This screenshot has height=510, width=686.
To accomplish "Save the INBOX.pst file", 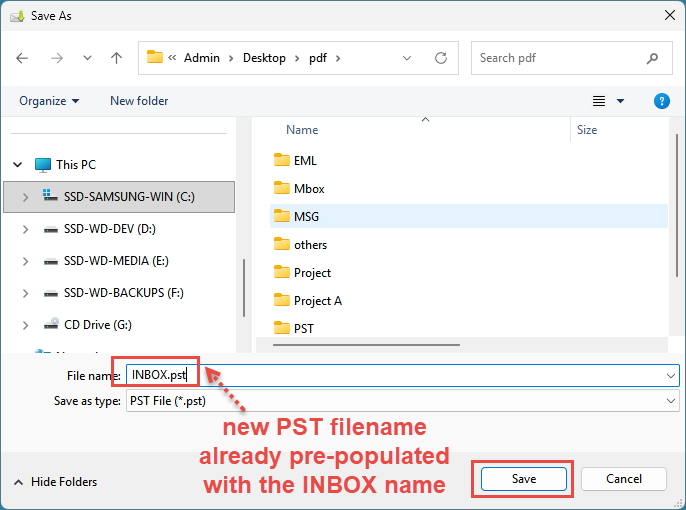I will point(524,479).
